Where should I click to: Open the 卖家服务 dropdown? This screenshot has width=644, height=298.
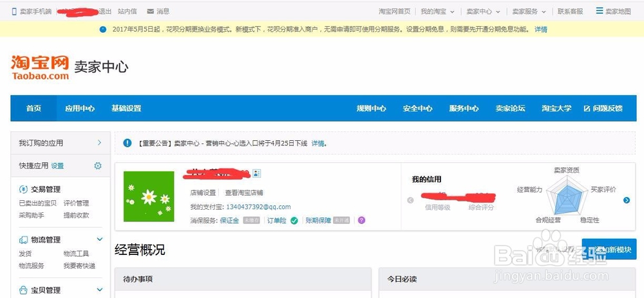[x=529, y=12]
